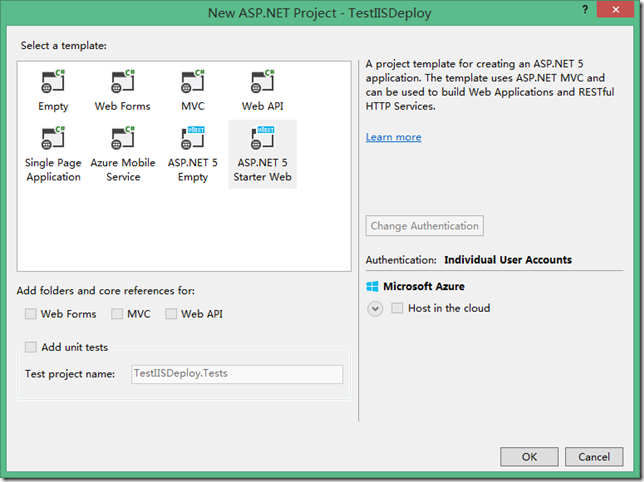
Task: Pick the MVC project template icon
Action: coord(192,82)
